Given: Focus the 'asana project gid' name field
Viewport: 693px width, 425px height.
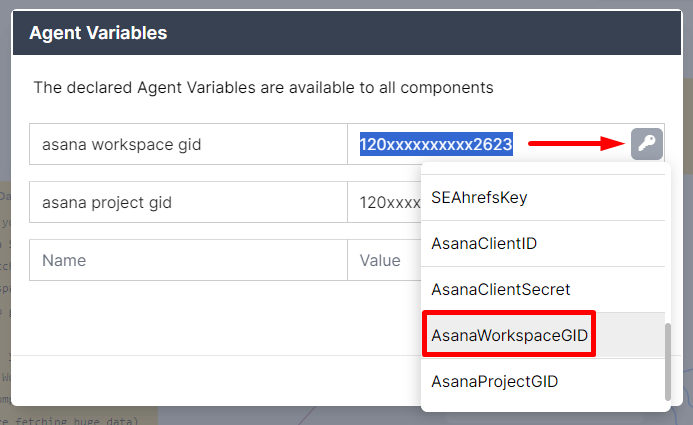Looking at the screenshot, I should point(188,202).
